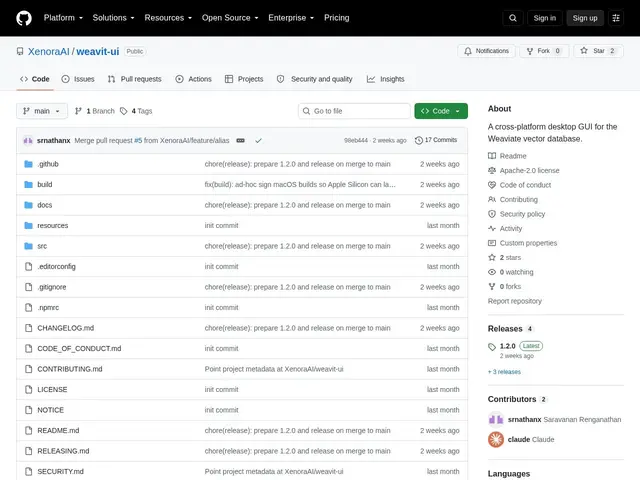Open the GitHub homepage logo

tap(24, 18)
